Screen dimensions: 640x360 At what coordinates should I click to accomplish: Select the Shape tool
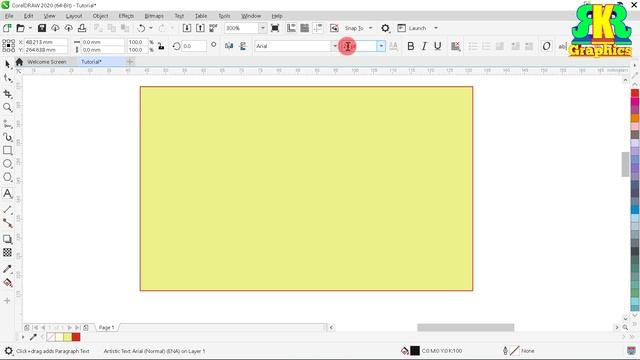[7, 78]
